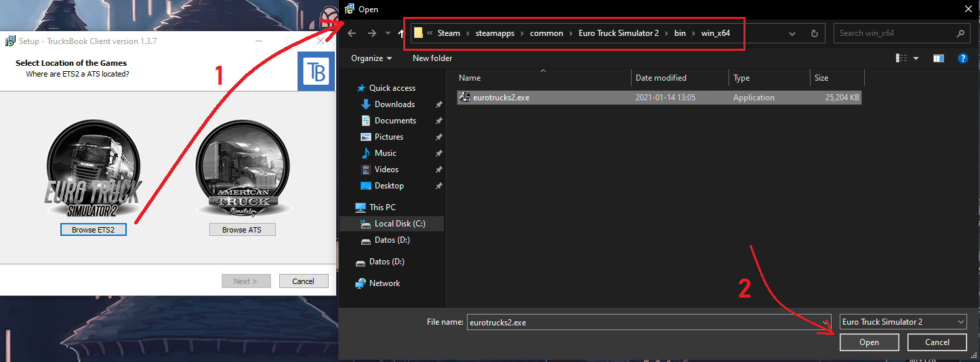The image size is (980, 362).
Task: Click the pin icon next to Videos
Action: click(x=438, y=169)
